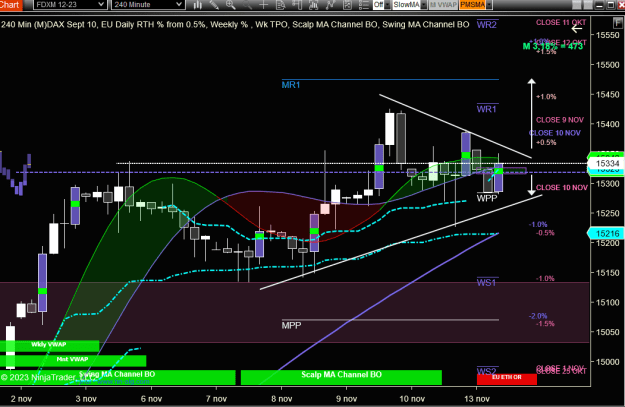Select the WPP pivot label
The image size is (625, 407).
[487, 198]
